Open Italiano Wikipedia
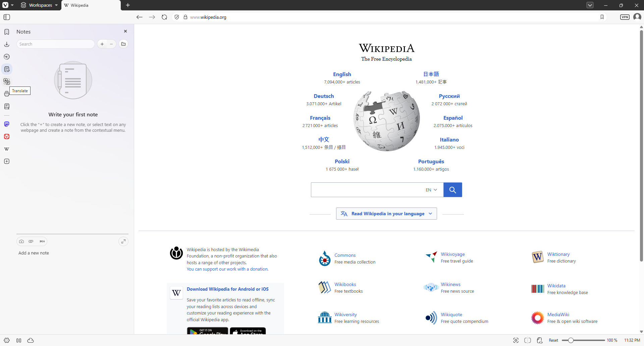Viewport: 644px width, 346px height. pos(449,139)
